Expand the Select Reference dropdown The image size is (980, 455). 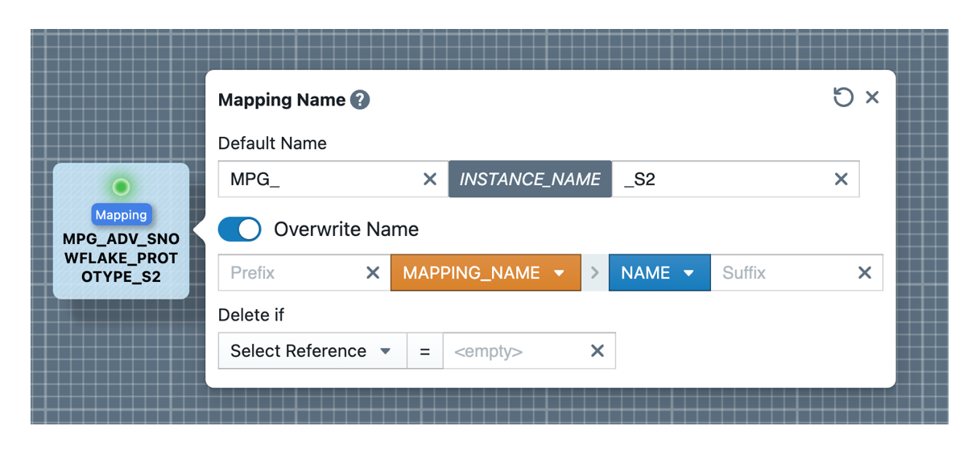click(312, 351)
